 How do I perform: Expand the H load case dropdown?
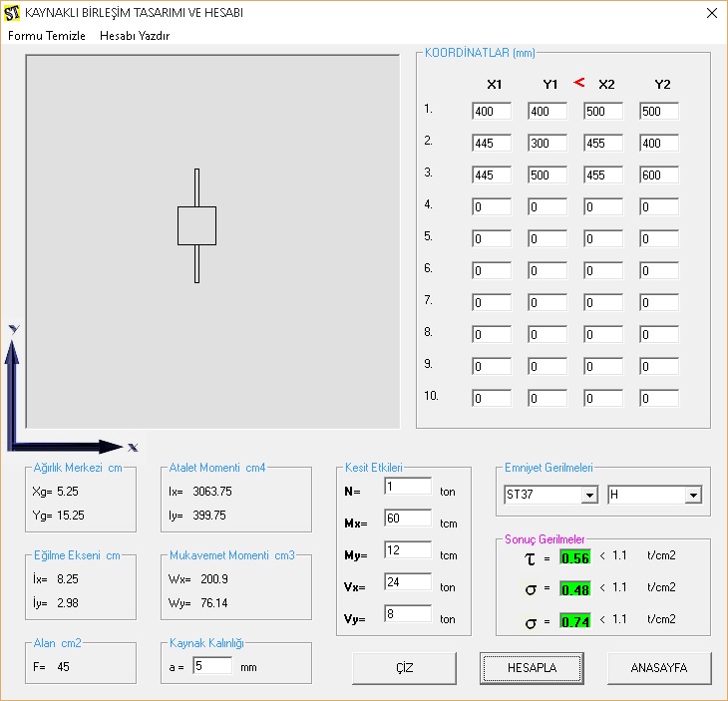[693, 495]
